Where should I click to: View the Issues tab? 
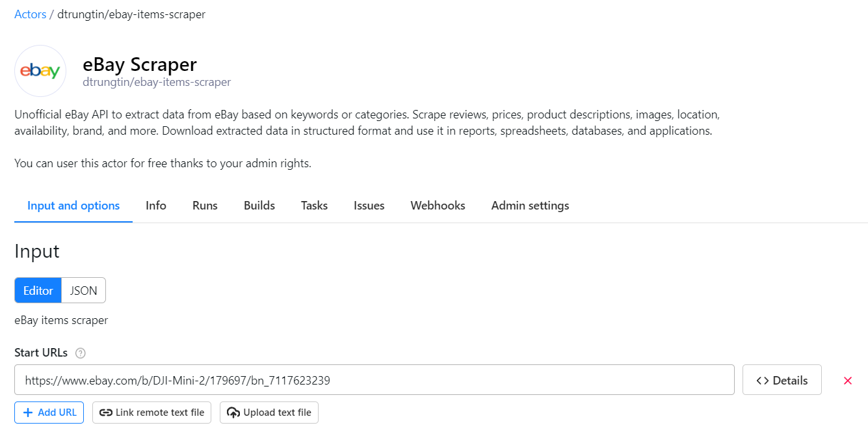(369, 206)
